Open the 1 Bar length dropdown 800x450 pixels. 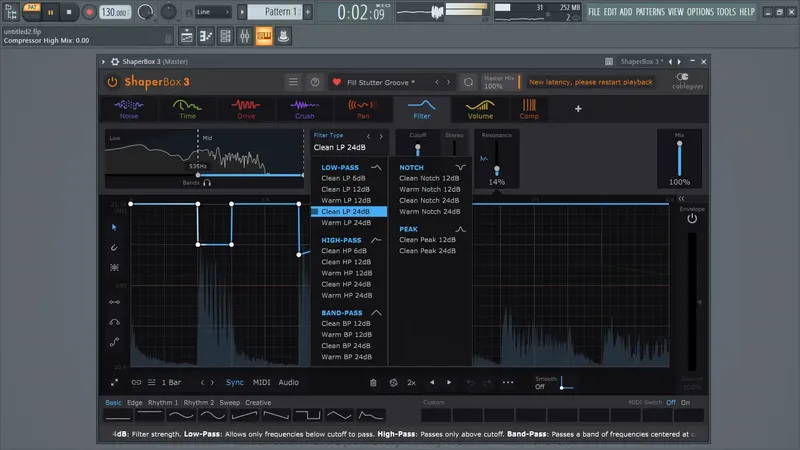click(x=172, y=382)
